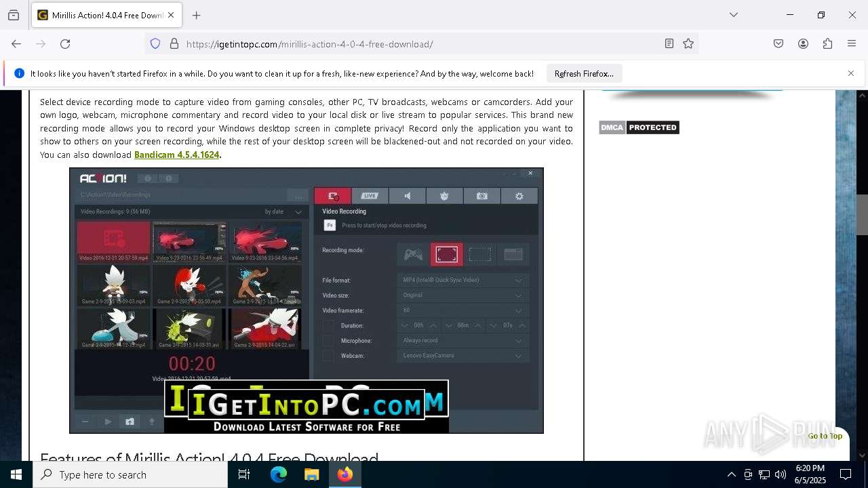Viewport: 868px width, 488px height.
Task: Launch Microsoft Edge from taskbar
Action: point(279,474)
